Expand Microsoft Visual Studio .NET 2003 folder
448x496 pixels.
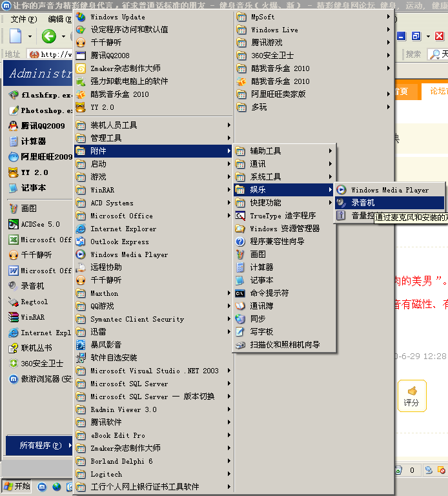point(154,371)
